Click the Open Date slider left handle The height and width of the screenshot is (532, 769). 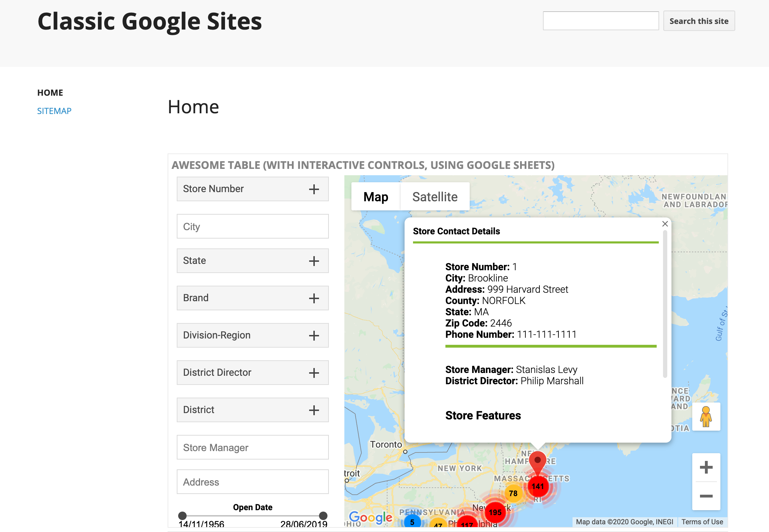[x=182, y=516]
